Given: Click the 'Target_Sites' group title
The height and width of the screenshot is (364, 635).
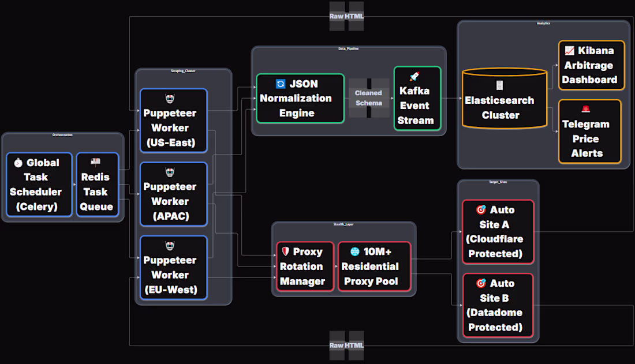Looking at the screenshot, I should (x=498, y=182).
